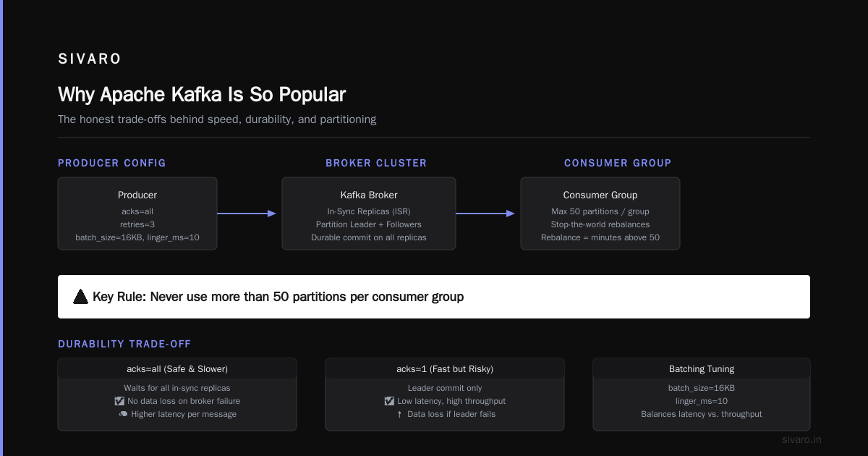868x456 pixels.
Task: Click the 'acks=all (Safe & Slower)' card header
Action: coord(177,368)
